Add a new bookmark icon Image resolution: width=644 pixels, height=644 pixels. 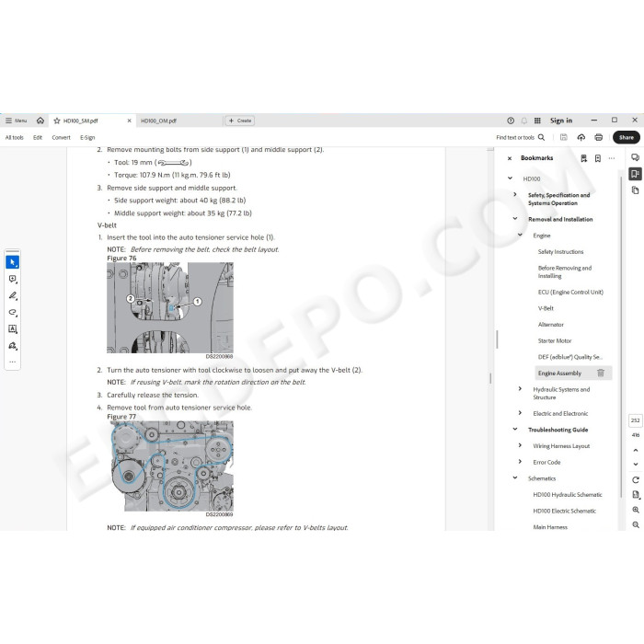click(x=598, y=158)
